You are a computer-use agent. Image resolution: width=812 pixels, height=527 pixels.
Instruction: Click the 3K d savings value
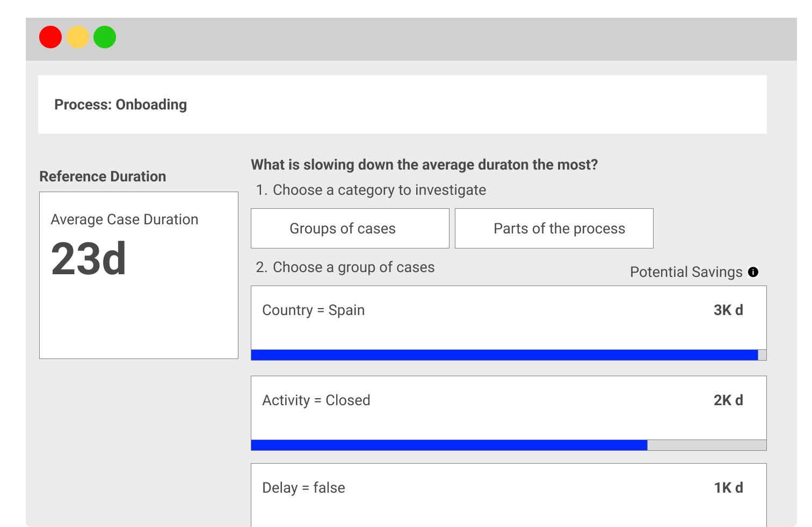click(728, 310)
